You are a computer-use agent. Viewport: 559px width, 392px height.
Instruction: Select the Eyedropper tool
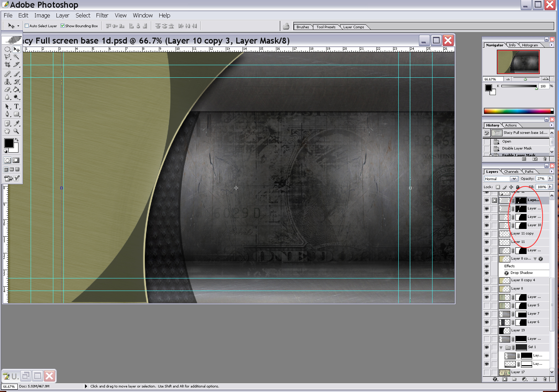16,123
